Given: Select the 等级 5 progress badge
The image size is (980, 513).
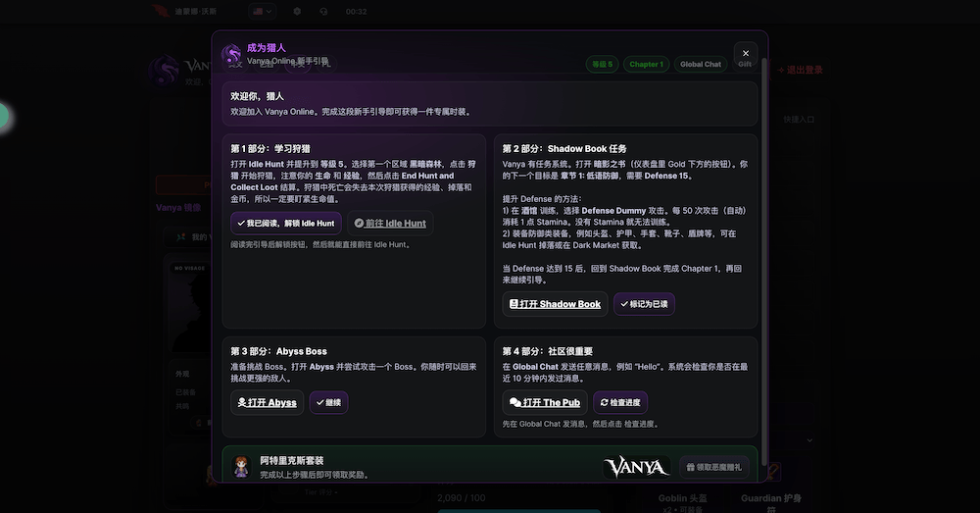Looking at the screenshot, I should coord(601,65).
